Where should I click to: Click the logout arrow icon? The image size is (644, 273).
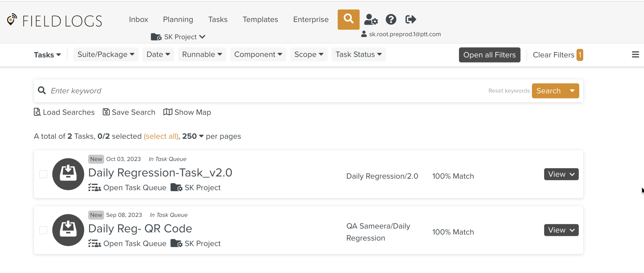click(x=410, y=19)
